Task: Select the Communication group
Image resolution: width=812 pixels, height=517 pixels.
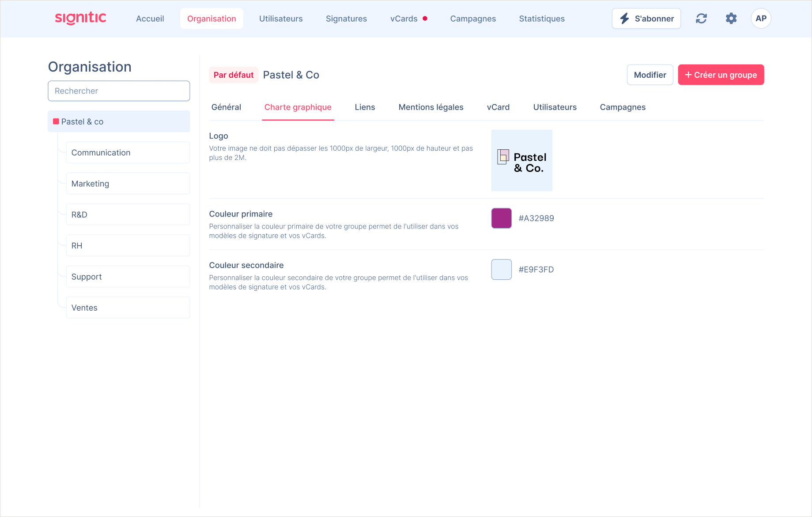Action: pyautogui.click(x=128, y=152)
